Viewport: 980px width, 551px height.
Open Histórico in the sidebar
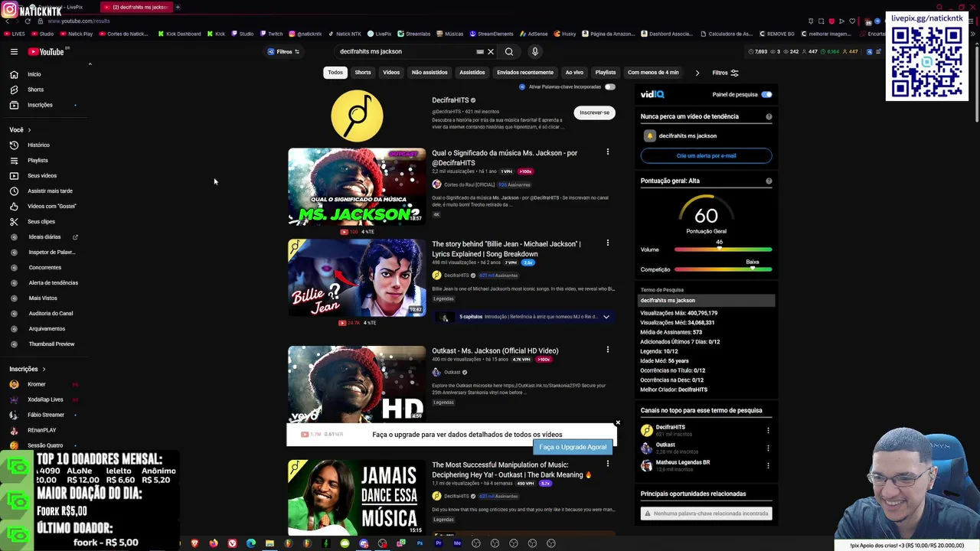pos(38,145)
